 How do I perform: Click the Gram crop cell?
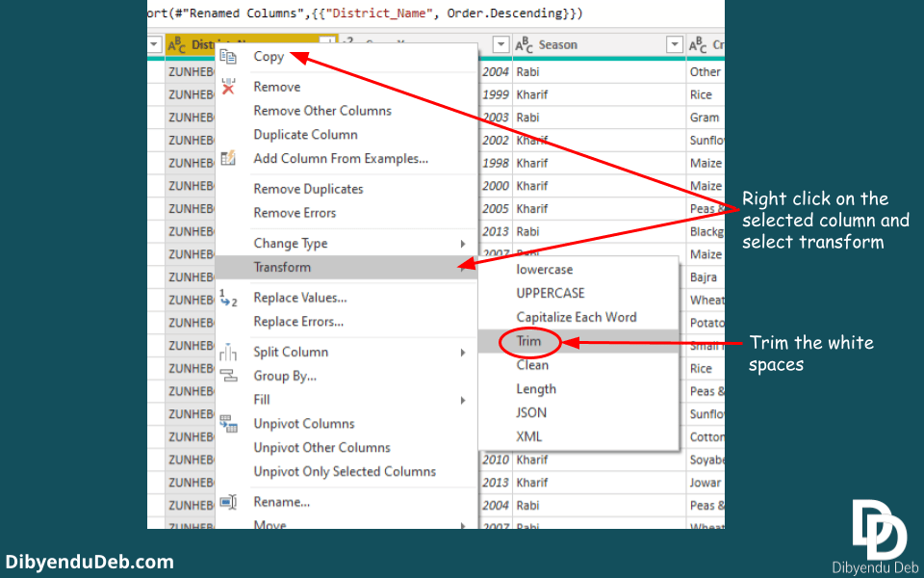pos(705,118)
